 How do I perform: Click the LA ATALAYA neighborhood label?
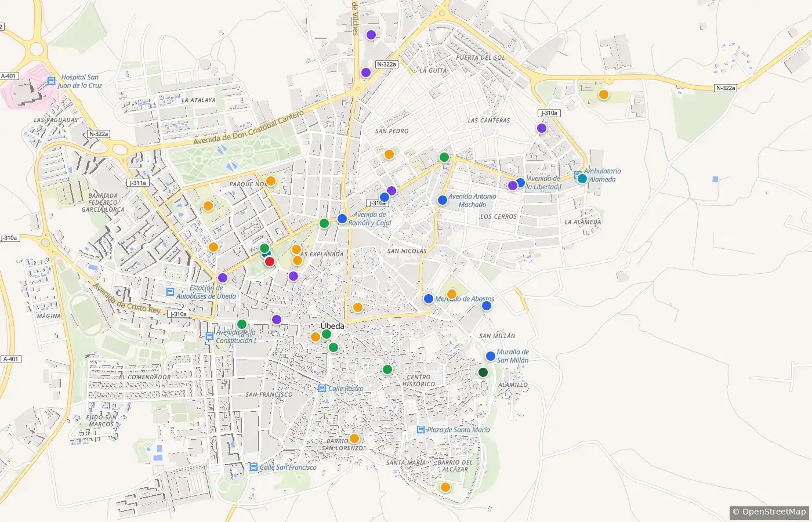[x=198, y=100]
